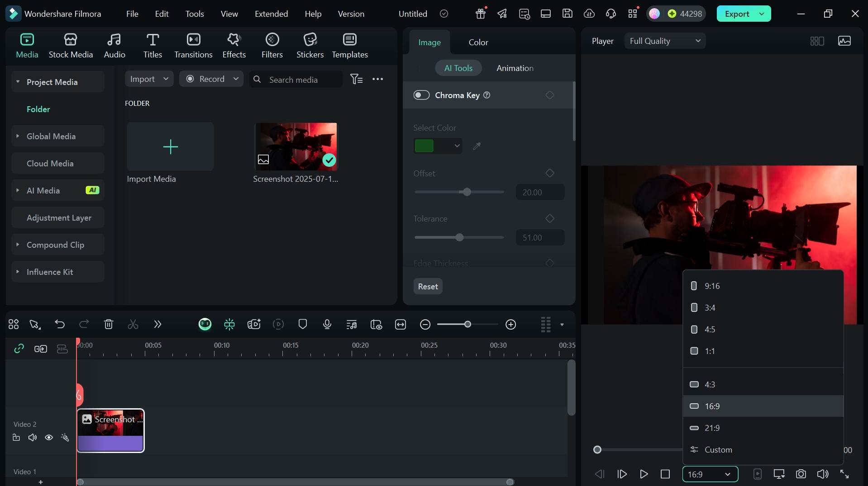
Task: Switch to the Color tab
Action: (x=478, y=42)
